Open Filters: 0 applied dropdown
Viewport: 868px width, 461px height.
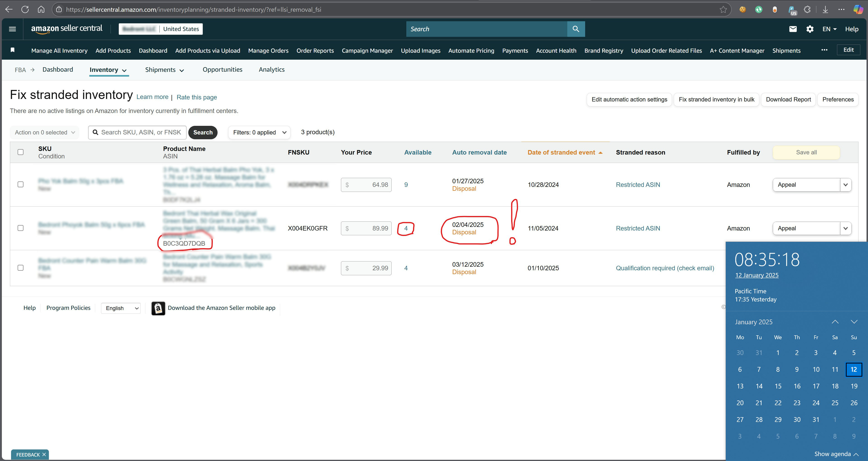[x=260, y=132]
